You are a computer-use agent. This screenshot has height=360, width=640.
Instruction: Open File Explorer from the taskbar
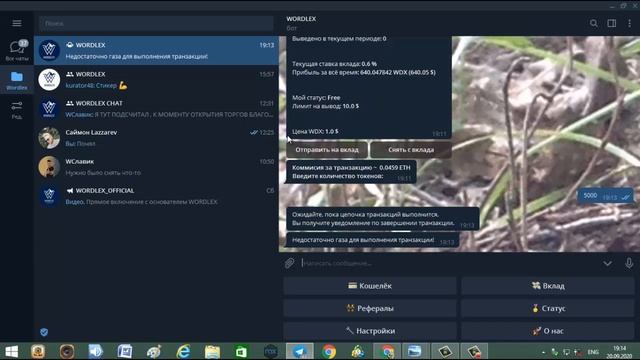click(x=212, y=351)
